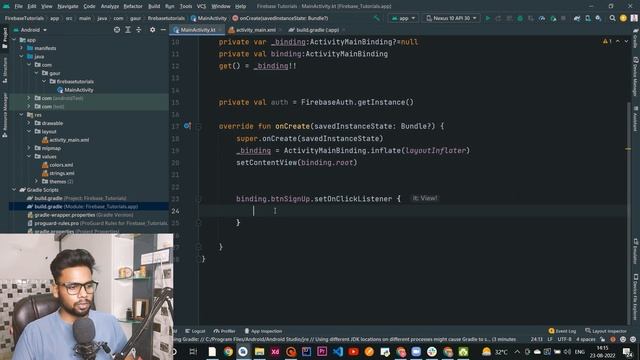The width and height of the screenshot is (640, 360).
Task: Select gradle-wrapper.properties in project tree
Action: pos(80,215)
